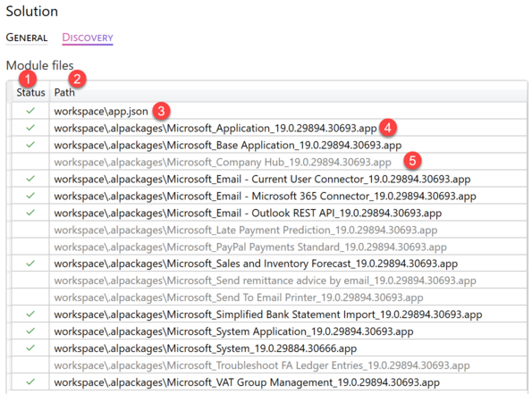532x394 pixels.
Task: Click checkmark status for Microsoft_System_19.0.29884
Action: [30, 348]
